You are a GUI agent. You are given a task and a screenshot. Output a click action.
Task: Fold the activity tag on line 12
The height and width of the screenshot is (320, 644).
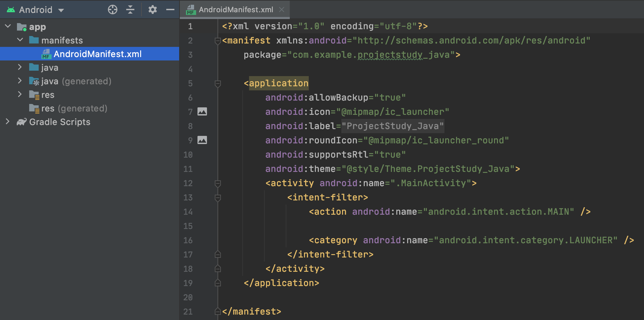pos(218,183)
